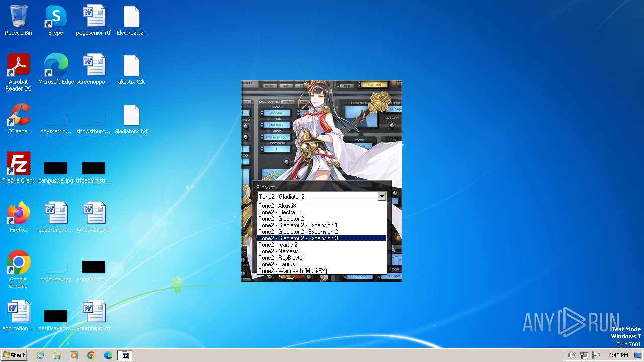Open the 6:40 PM system clock
Screen dimensions: 644x362
pos(618,355)
